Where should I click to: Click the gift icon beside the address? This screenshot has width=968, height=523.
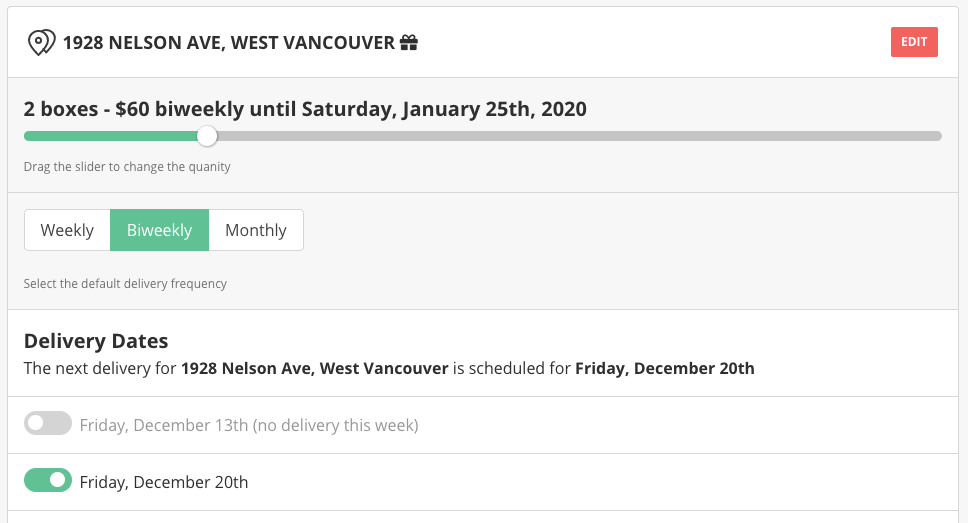coord(409,43)
